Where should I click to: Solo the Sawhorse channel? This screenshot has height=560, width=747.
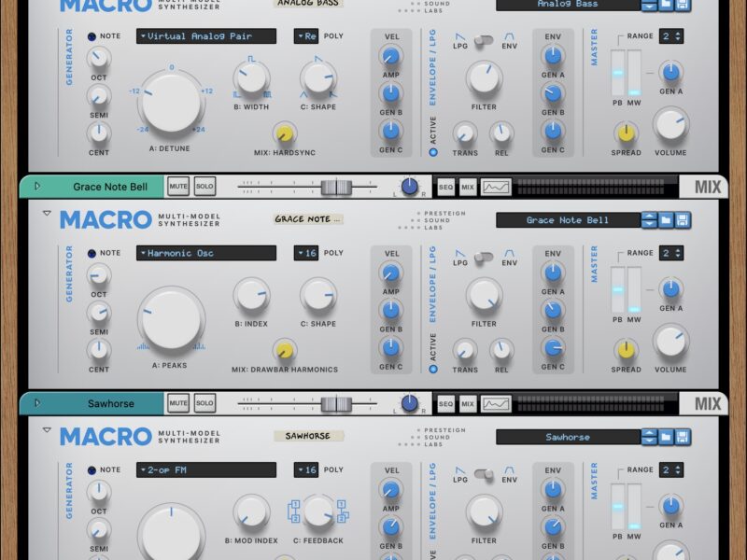[204, 403]
